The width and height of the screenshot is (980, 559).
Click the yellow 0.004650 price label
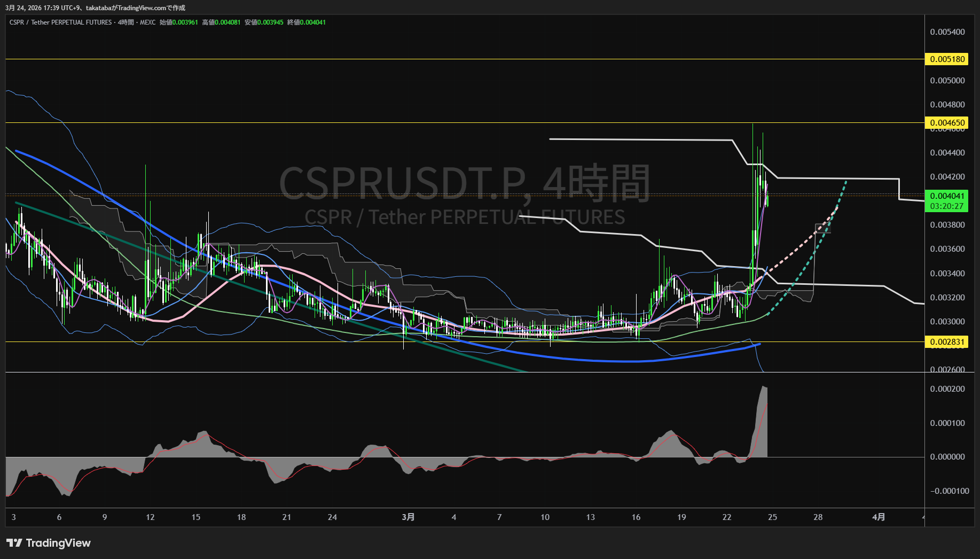(947, 122)
